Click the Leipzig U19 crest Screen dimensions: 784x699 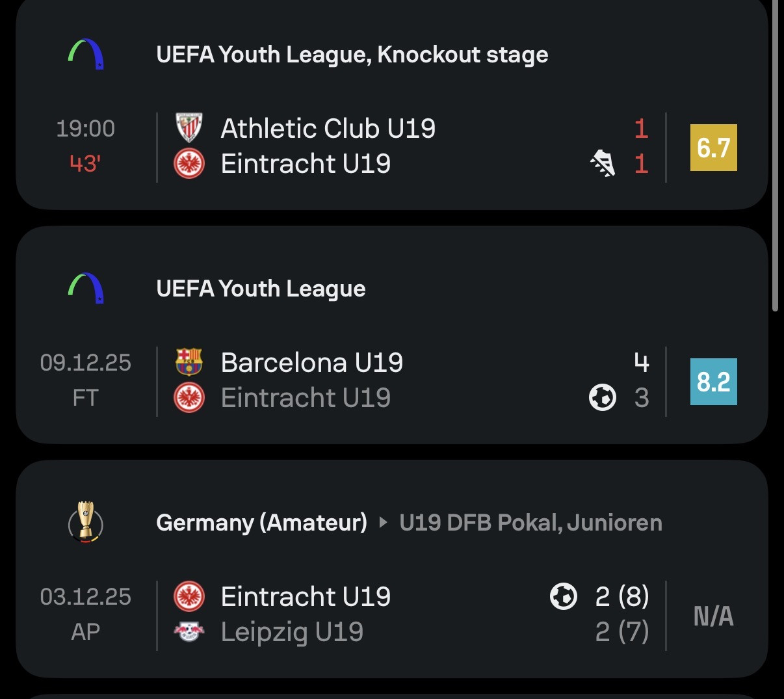[x=189, y=631]
